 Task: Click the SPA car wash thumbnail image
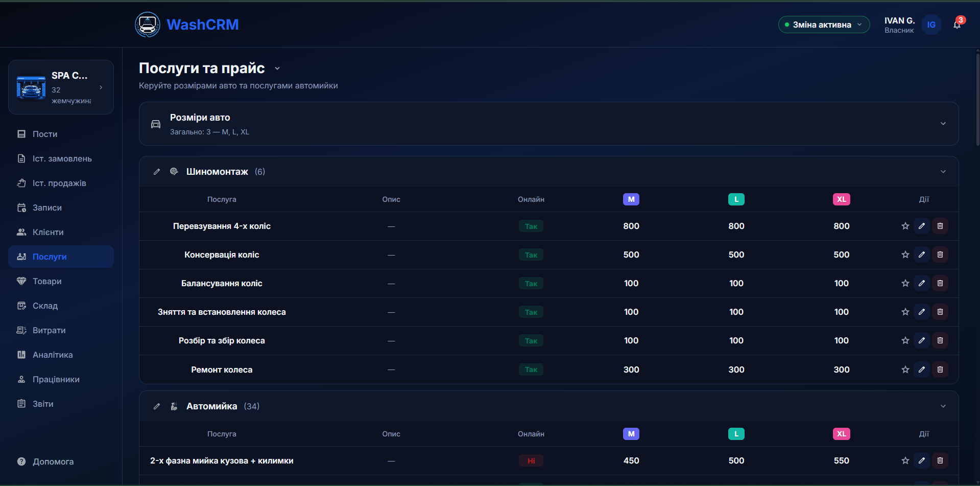coord(31,88)
